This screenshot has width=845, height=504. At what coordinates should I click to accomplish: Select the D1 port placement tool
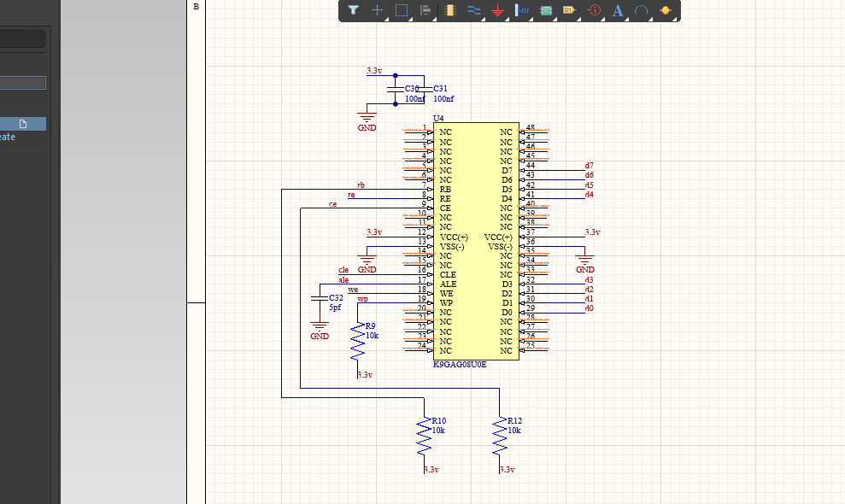tap(570, 11)
